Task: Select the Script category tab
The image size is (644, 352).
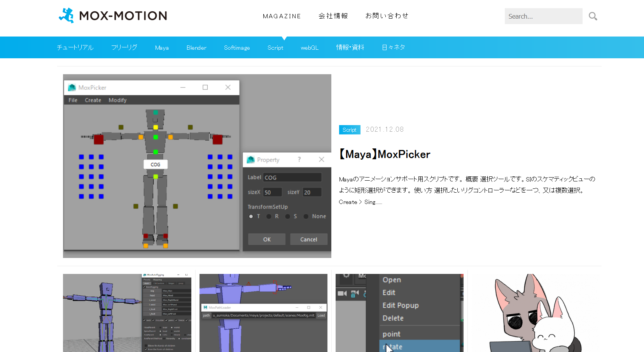Action: [x=275, y=47]
